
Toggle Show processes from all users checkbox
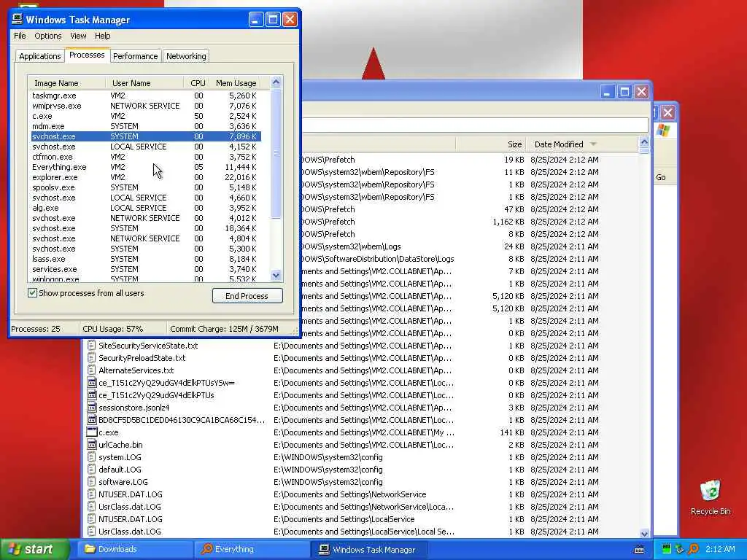coord(32,293)
